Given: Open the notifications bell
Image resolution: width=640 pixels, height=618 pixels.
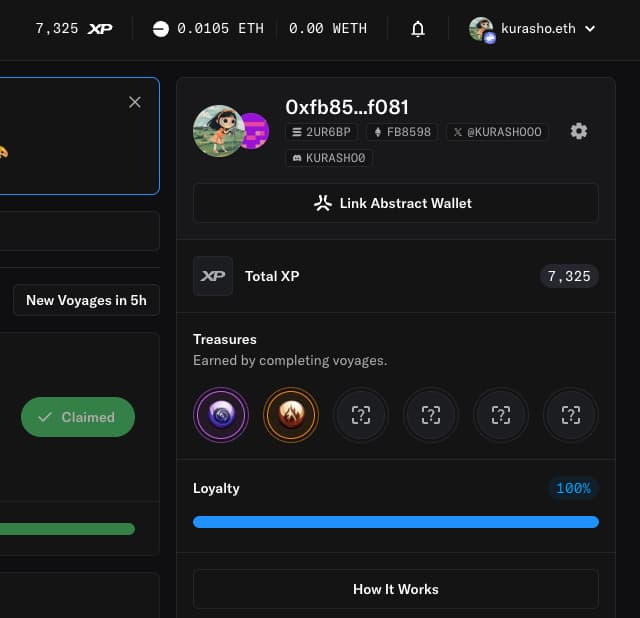Looking at the screenshot, I should (418, 29).
